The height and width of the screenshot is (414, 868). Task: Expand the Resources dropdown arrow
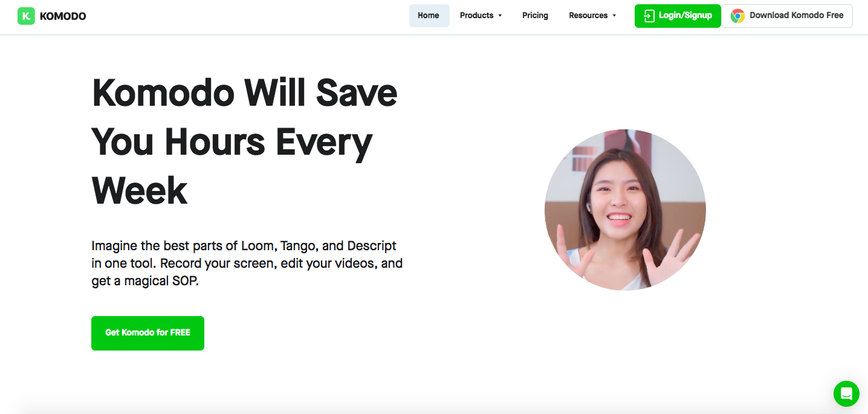614,16
